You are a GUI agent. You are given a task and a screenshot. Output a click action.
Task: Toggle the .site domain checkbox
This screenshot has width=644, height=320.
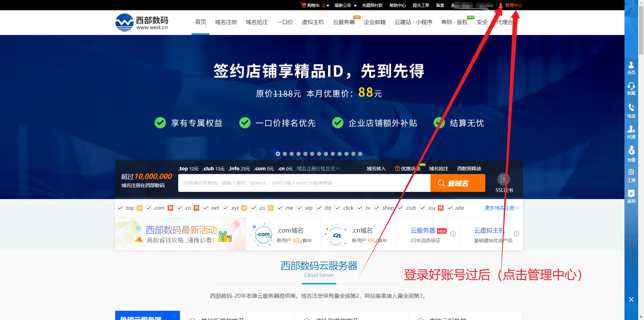450,208
